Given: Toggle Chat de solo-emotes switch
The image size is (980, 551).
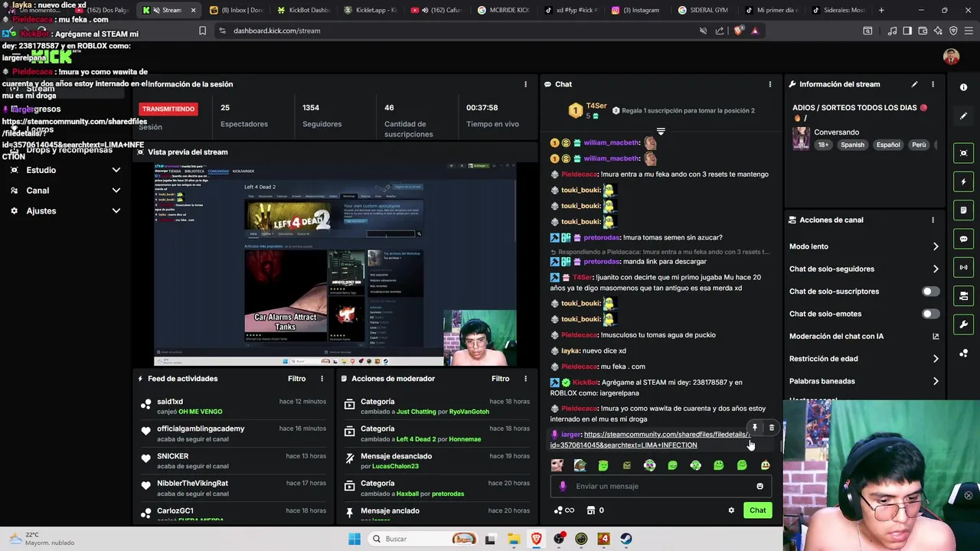Looking at the screenshot, I should 930,314.
